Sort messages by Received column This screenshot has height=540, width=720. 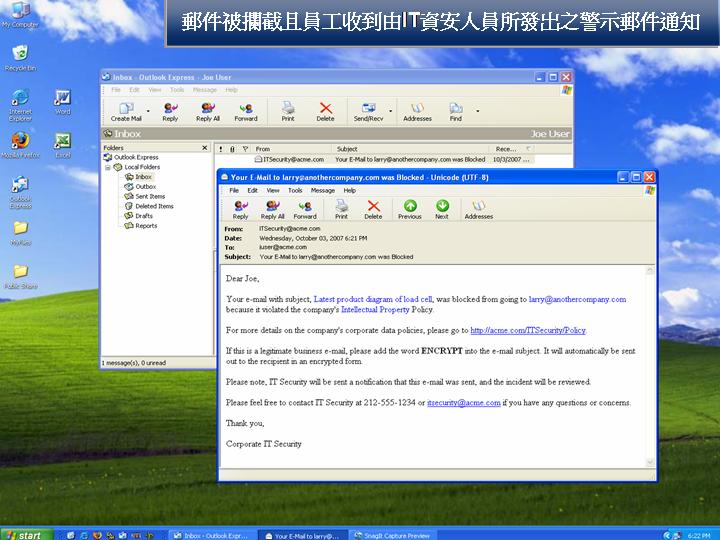point(511,149)
